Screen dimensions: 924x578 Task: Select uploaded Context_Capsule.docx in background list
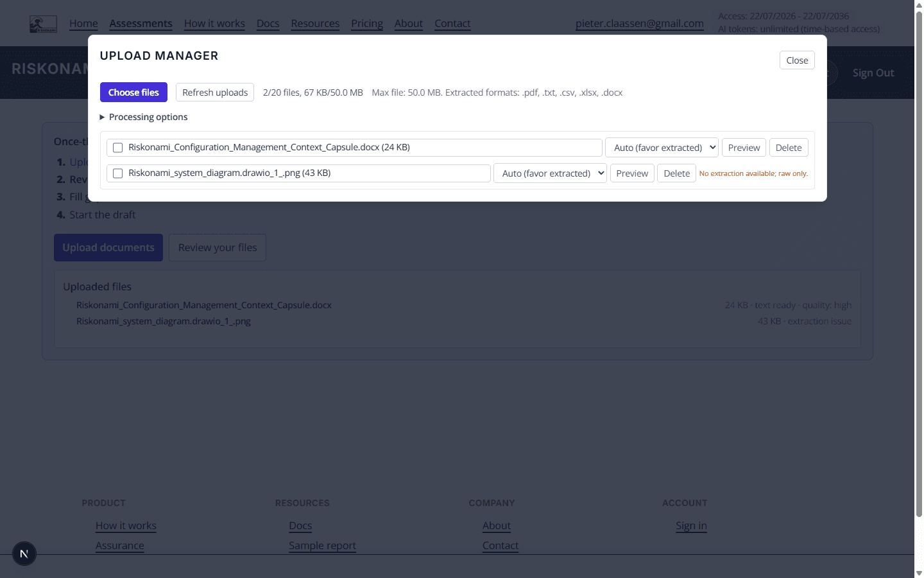204,305
